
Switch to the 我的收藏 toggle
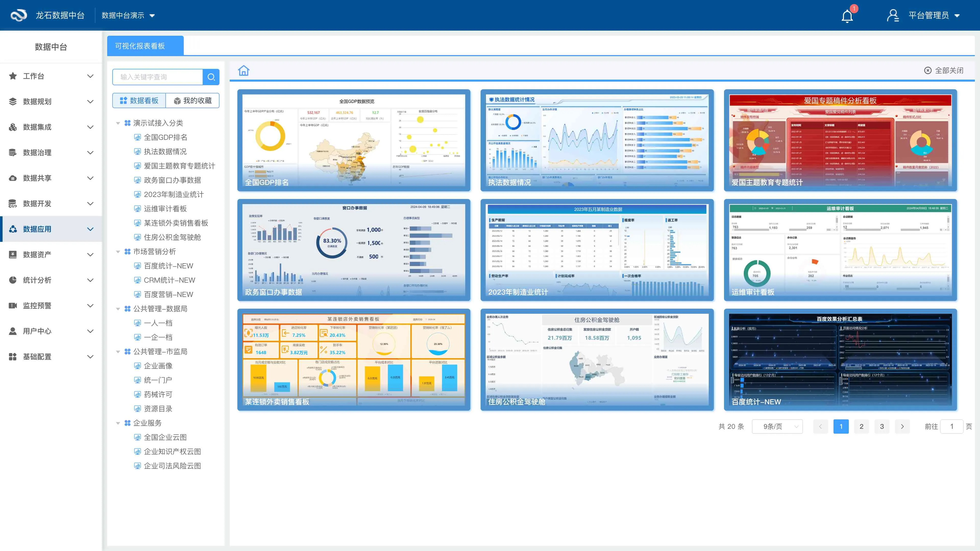coord(192,101)
